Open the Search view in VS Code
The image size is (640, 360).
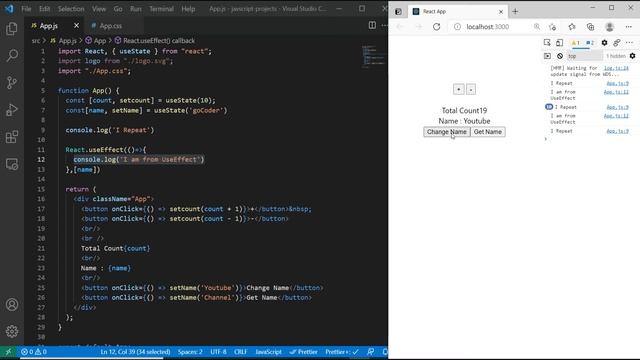[12, 55]
